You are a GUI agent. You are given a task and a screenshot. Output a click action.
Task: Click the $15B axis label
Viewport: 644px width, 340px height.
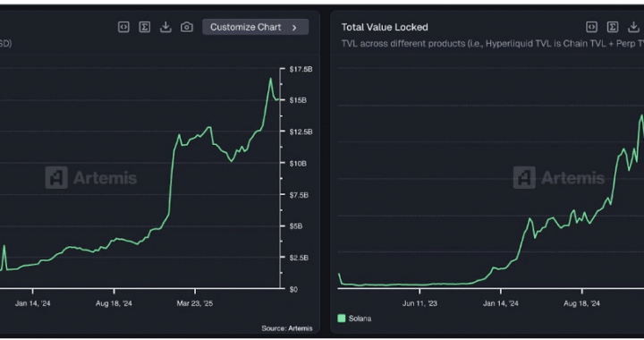point(298,100)
